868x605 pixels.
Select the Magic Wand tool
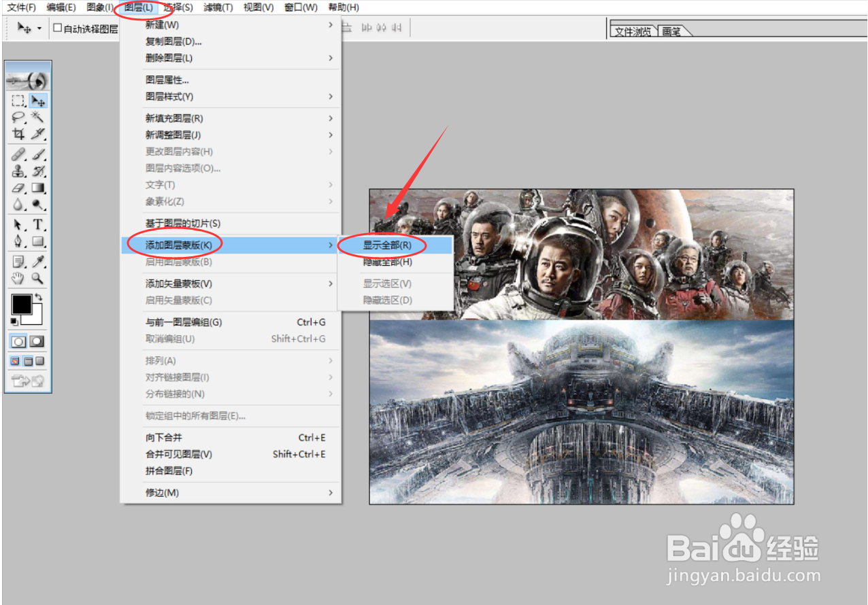(x=38, y=118)
